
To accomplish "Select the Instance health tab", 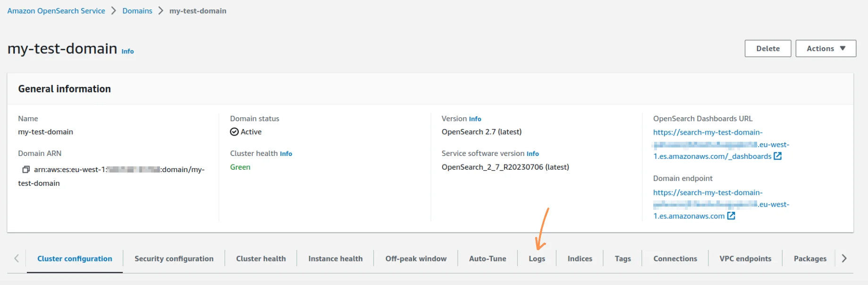I will tap(335, 259).
